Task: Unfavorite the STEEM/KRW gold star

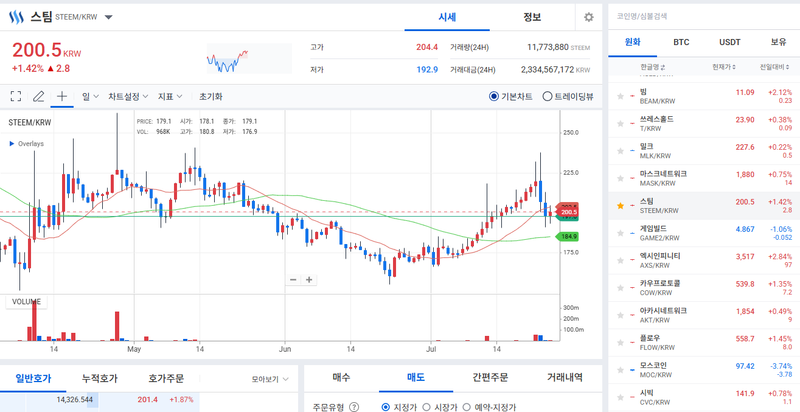Action: (620, 205)
